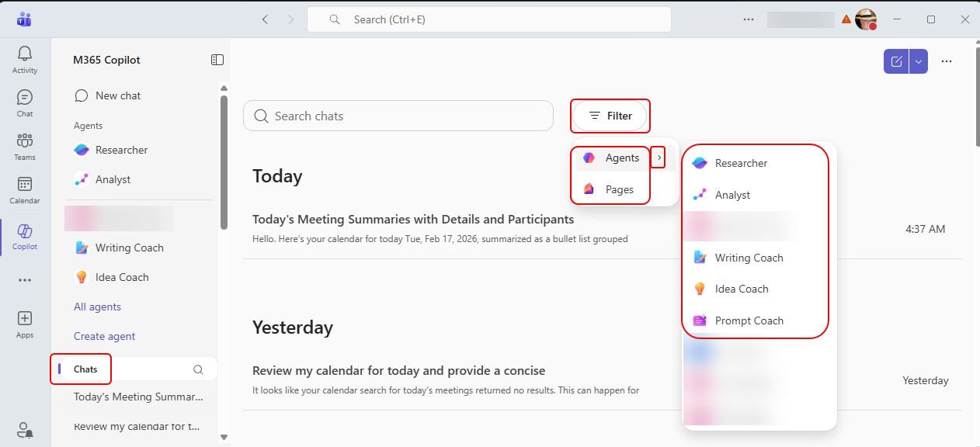Screen dimensions: 980x447
Task: Click the All agents link
Action: 97,307
